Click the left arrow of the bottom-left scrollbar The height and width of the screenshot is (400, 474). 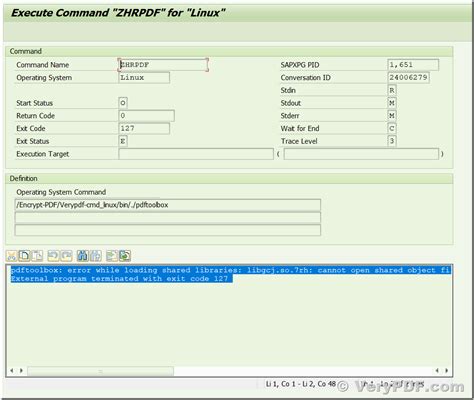pos(12,370)
